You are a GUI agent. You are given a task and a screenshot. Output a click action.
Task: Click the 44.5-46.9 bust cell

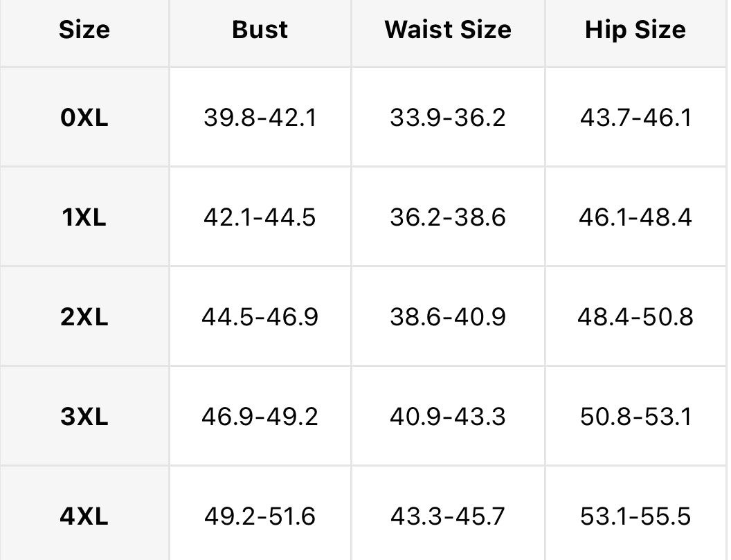pyautogui.click(x=260, y=317)
